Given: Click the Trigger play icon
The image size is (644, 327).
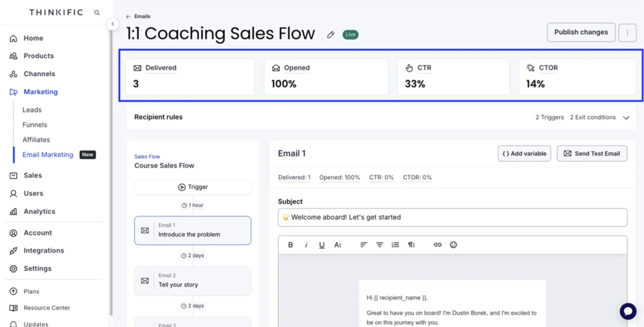Looking at the screenshot, I should pyautogui.click(x=182, y=187).
